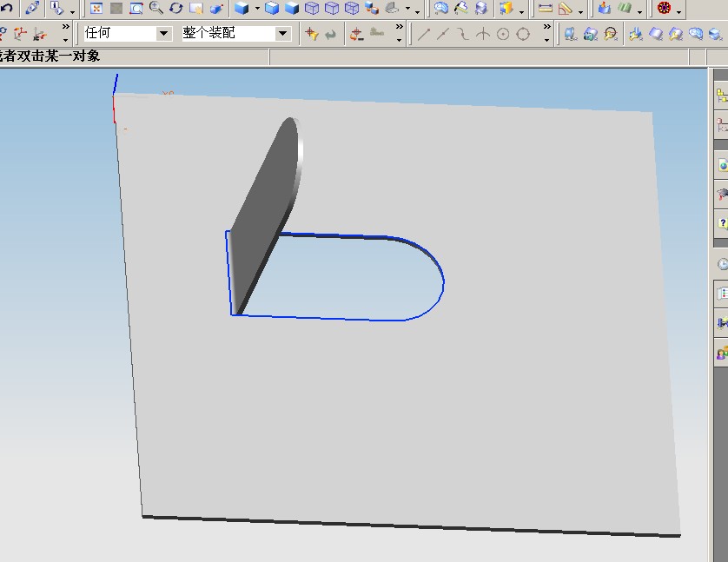Image resolution: width=728 pixels, height=562 pixels.
Task: Open the 任何 type filter combo box
Action: pos(127,33)
